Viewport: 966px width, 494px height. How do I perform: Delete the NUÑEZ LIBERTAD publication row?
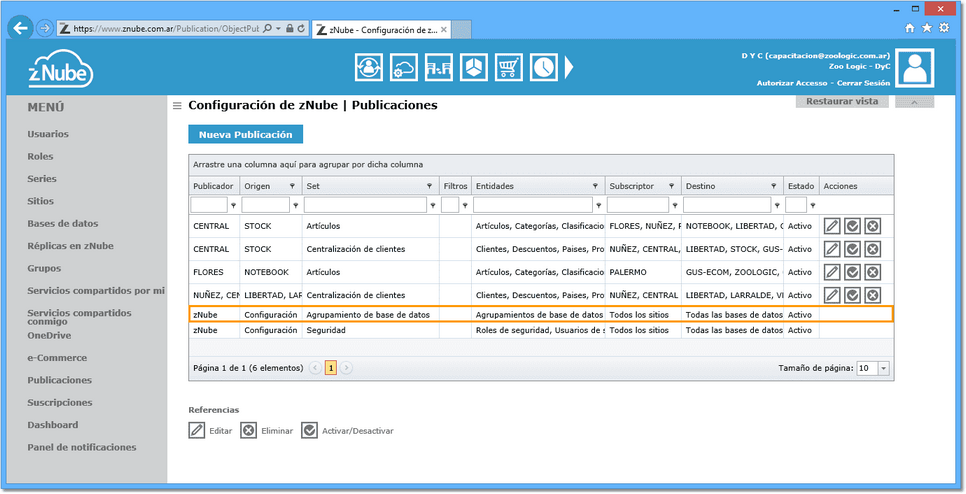point(872,295)
